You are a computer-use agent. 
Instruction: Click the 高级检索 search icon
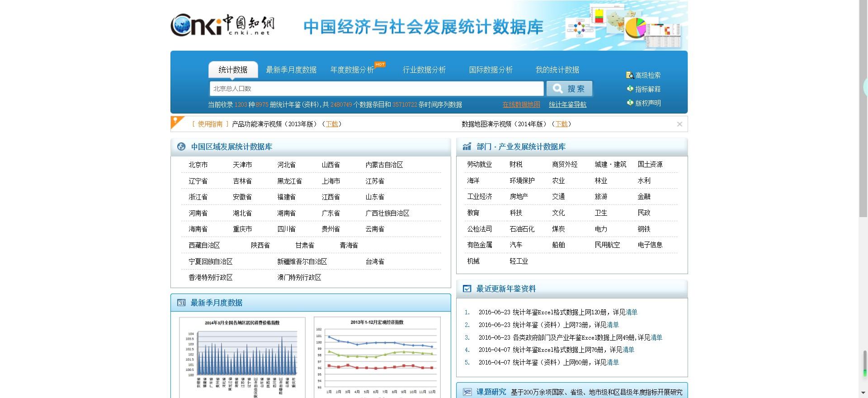[630, 75]
